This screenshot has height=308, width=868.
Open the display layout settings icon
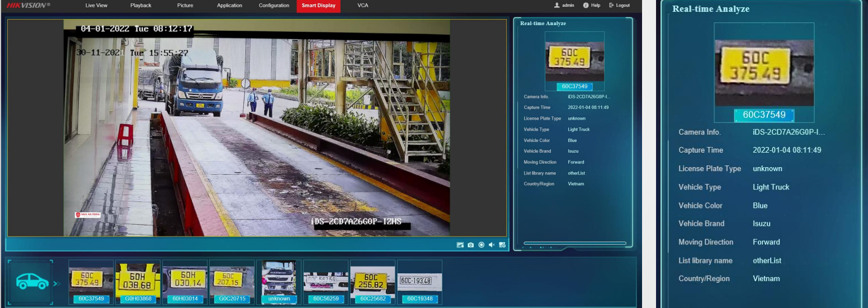[502, 245]
